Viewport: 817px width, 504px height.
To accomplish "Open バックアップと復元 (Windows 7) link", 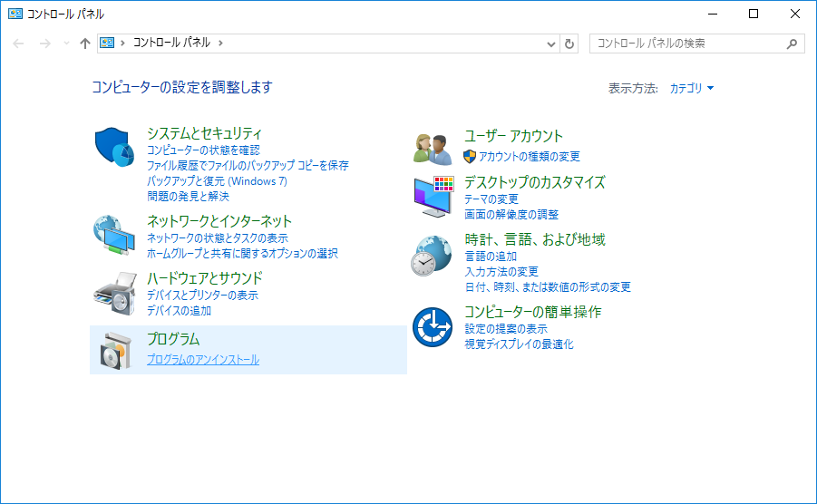I will point(217,181).
